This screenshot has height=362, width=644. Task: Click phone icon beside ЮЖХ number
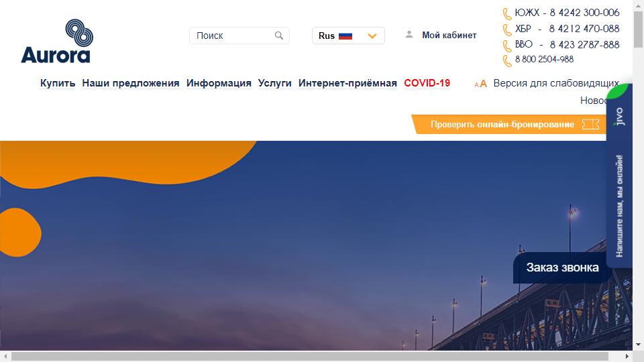[x=507, y=13]
